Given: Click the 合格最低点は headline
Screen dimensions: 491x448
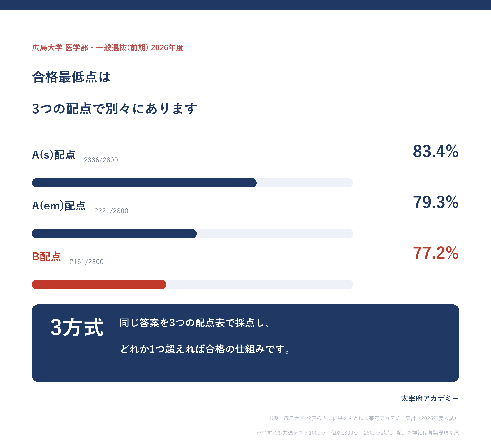Looking at the screenshot, I should (x=71, y=77).
